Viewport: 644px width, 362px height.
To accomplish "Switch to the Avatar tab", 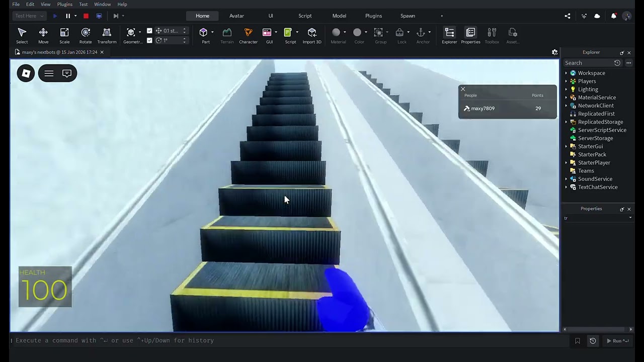I will (x=236, y=16).
